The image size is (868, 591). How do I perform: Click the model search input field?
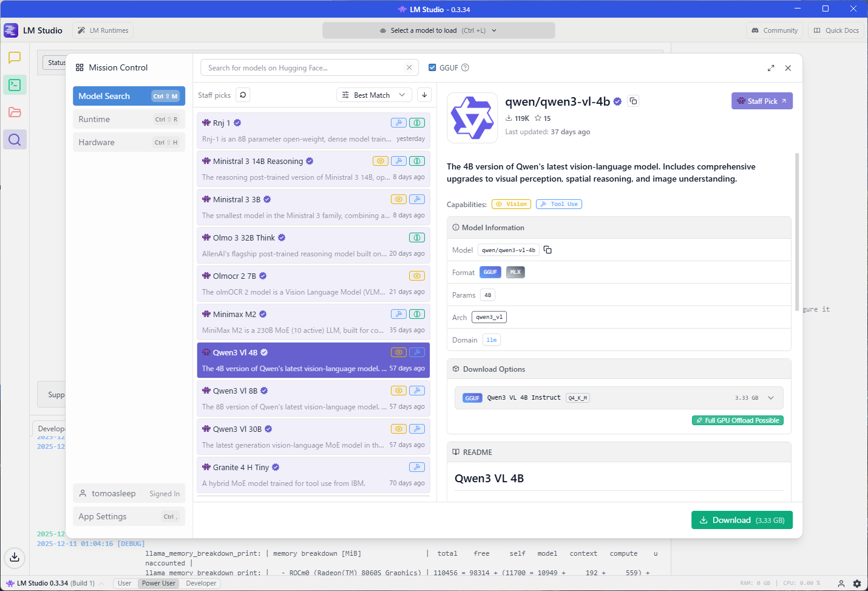[310, 67]
